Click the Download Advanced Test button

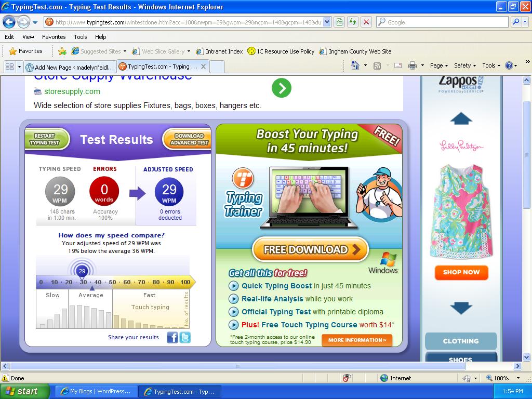187,139
